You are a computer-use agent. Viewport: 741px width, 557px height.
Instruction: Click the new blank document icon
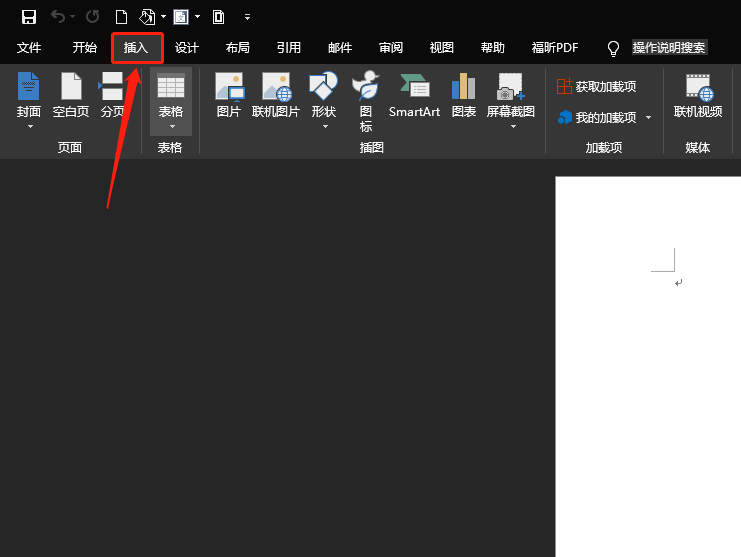pos(122,17)
